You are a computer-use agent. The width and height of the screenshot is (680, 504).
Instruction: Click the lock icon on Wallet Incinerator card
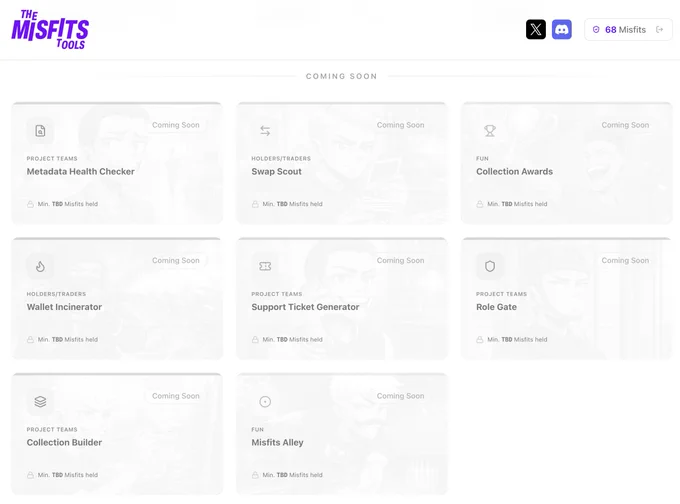[30, 340]
